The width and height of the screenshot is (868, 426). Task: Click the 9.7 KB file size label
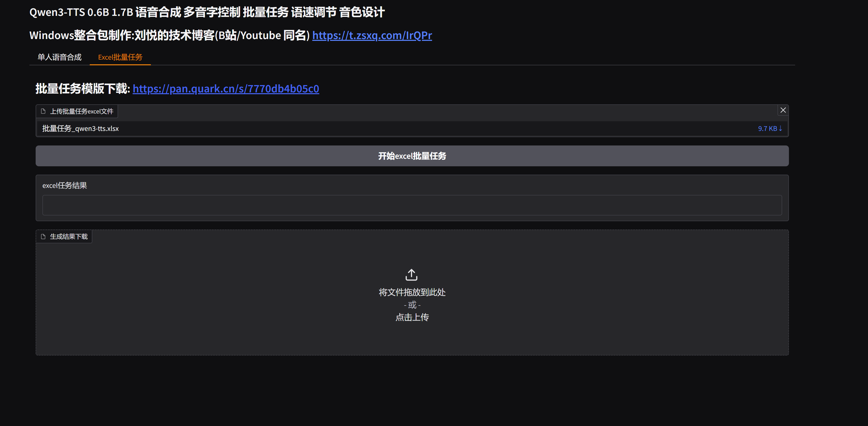[768, 128]
